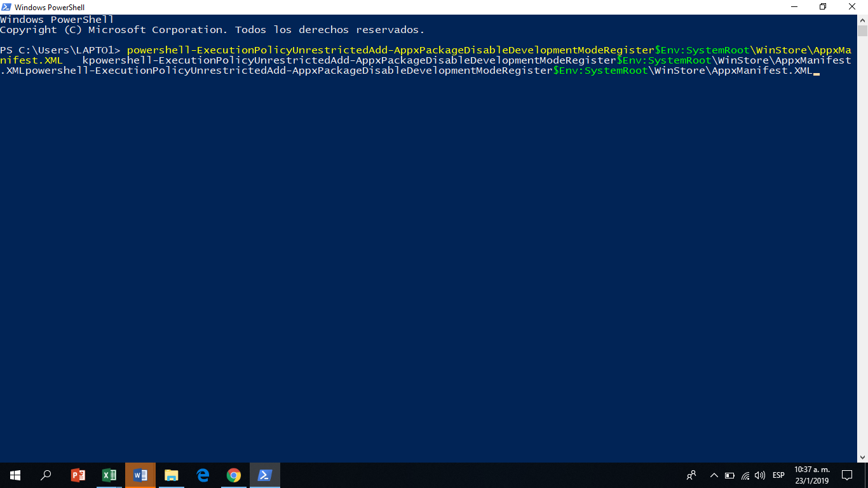Viewport: 868px width, 488px height.
Task: Launch PowerPoint from the taskbar
Action: click(x=78, y=475)
